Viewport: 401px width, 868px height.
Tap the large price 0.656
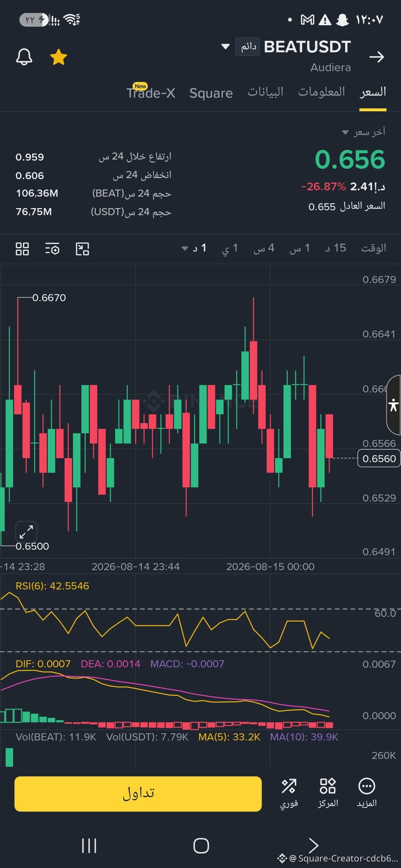pos(350,160)
